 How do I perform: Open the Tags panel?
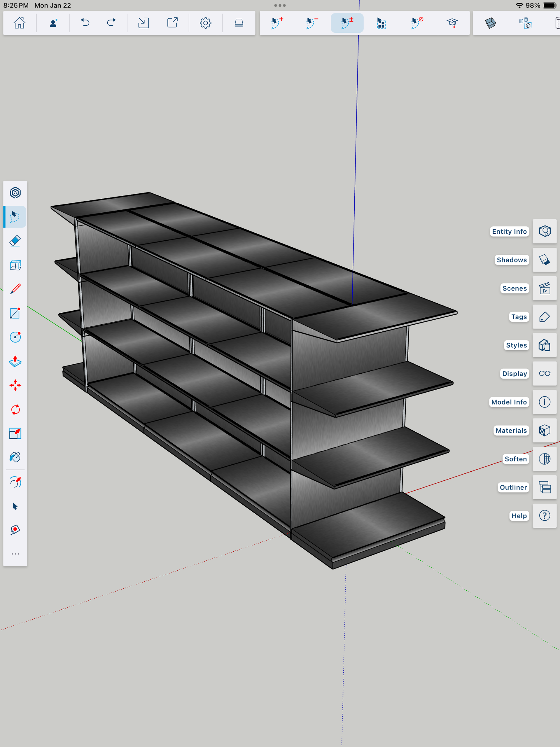click(x=544, y=317)
